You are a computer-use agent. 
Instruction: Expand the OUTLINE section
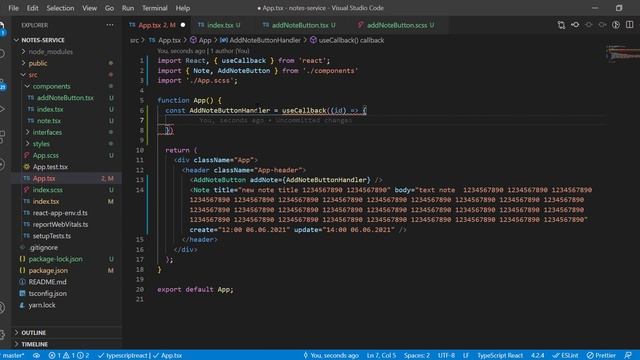[x=67, y=333]
